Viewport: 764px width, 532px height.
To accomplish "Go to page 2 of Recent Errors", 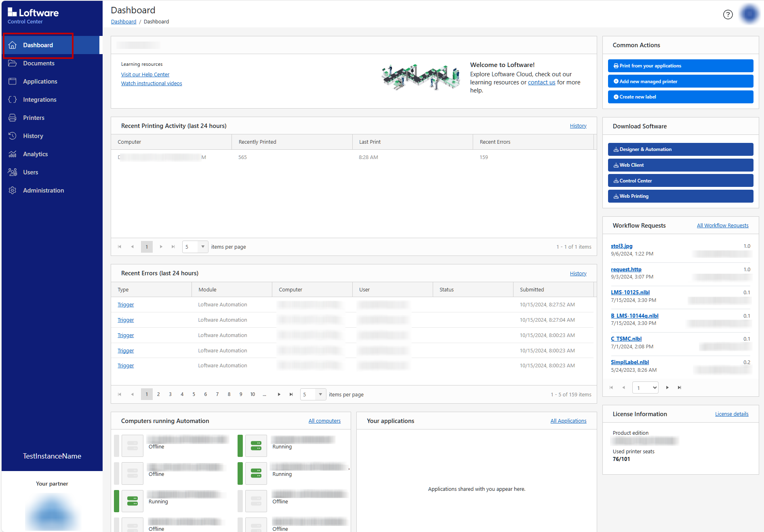I will pos(158,394).
